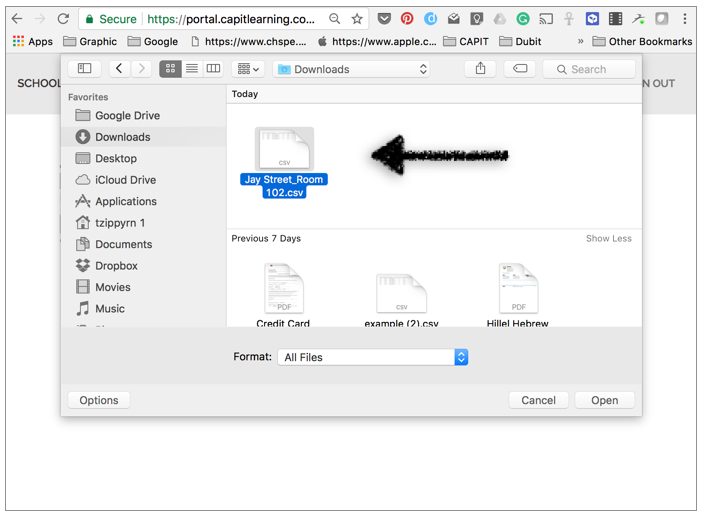Go forward in the Chrome browser
This screenshot has height=520, width=704.
click(x=40, y=19)
